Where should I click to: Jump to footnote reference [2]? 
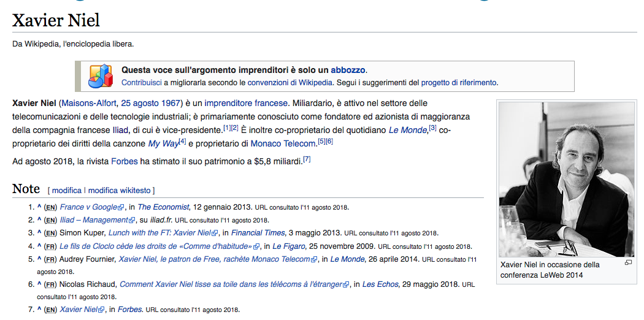click(x=234, y=128)
